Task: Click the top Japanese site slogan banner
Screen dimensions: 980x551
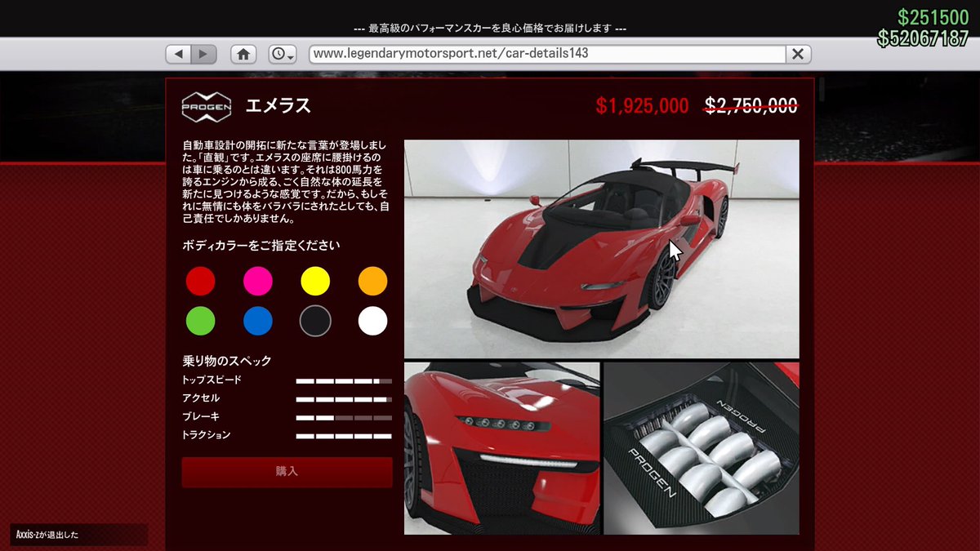Action: pyautogui.click(x=490, y=28)
